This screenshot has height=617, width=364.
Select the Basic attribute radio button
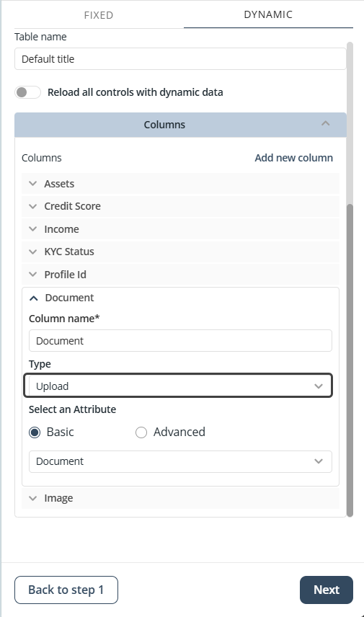click(x=35, y=432)
